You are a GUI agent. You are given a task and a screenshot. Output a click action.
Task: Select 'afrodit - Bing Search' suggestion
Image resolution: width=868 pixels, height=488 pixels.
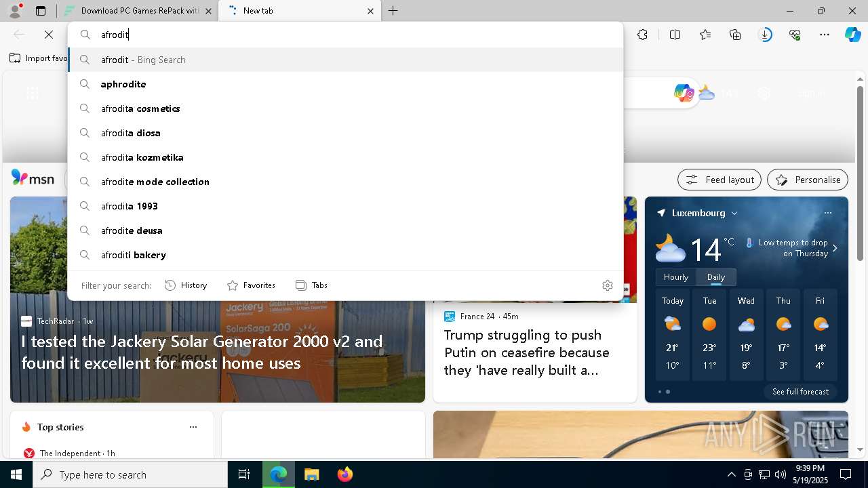345,60
